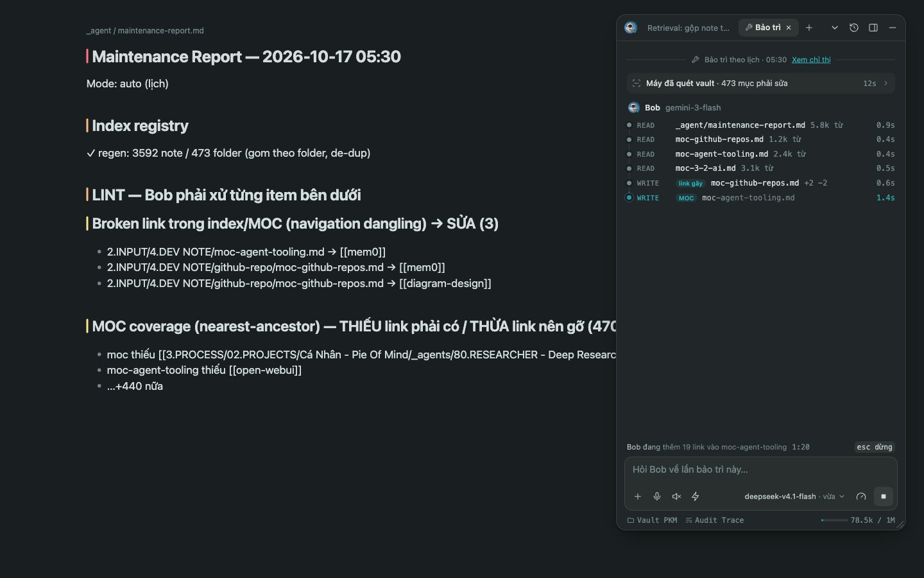Open READ _agent/maintenance-report.md trace row
The height and width of the screenshot is (578, 924).
click(761, 125)
